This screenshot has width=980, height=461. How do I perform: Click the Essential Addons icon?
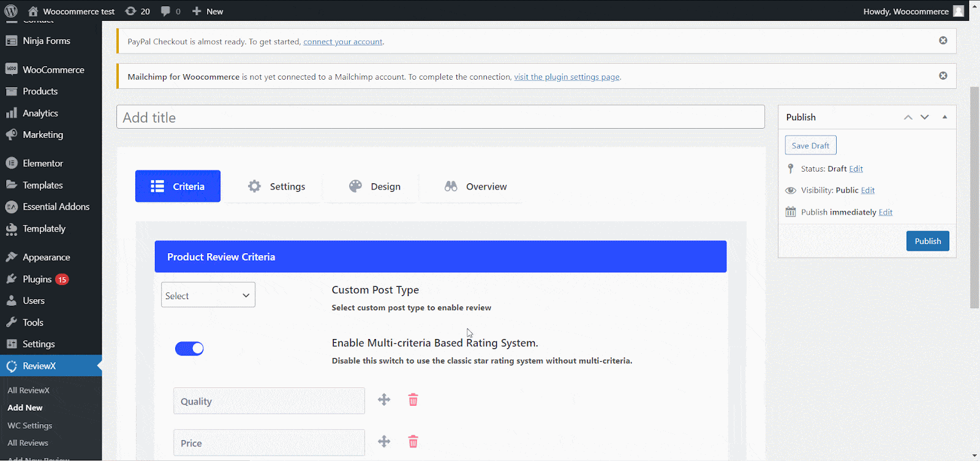coord(11,207)
